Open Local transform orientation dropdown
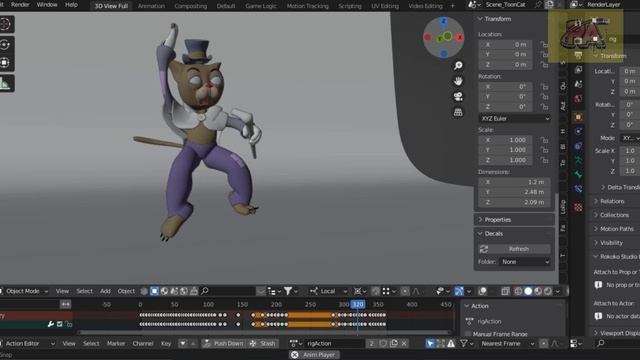This screenshot has width=640, height=360. [328, 291]
